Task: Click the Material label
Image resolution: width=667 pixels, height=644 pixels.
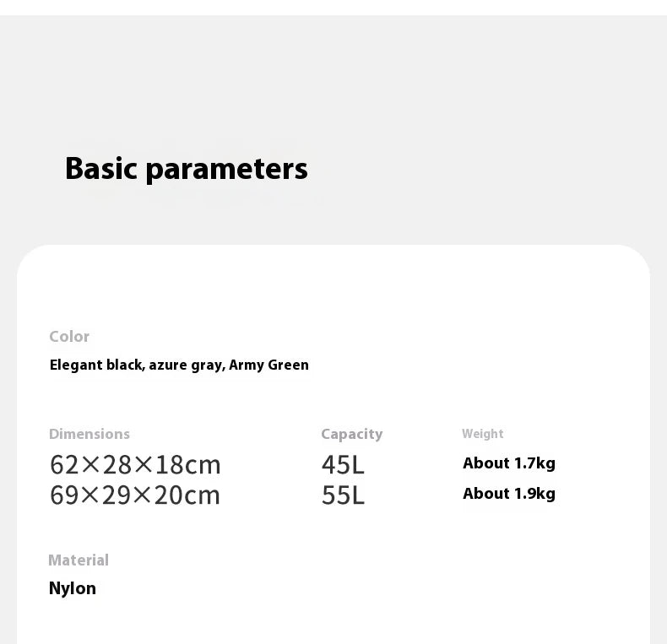Action: point(79,560)
